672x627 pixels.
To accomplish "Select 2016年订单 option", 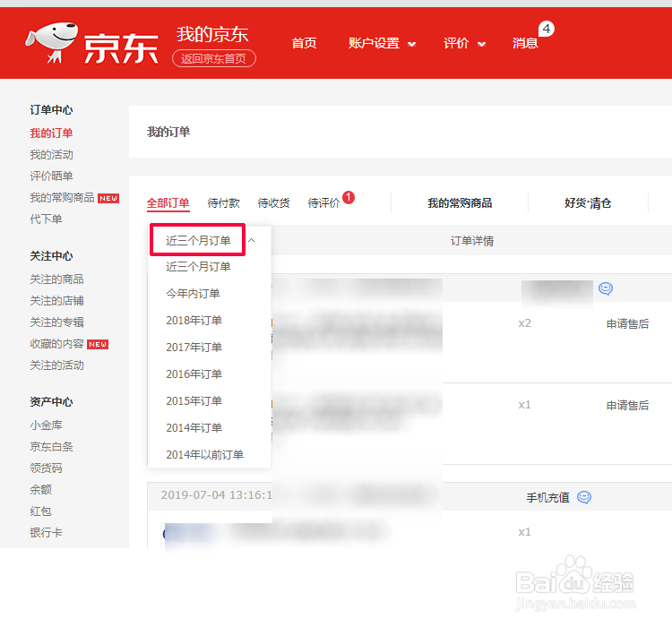I will [x=194, y=374].
